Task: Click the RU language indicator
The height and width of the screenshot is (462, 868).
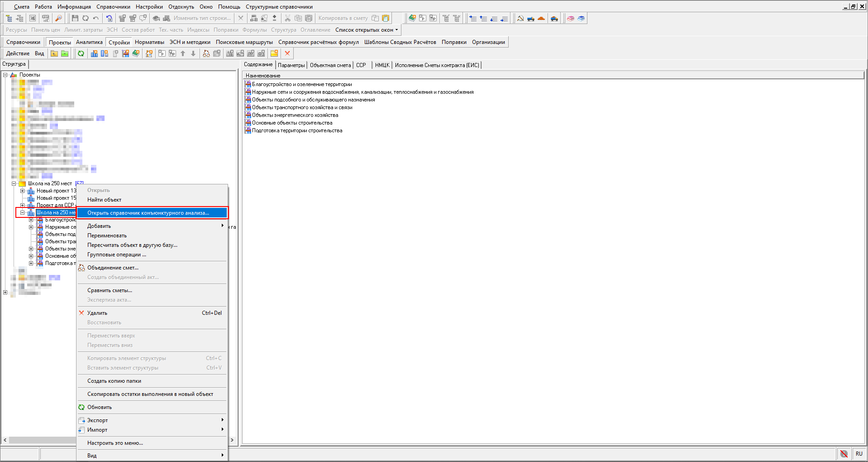Action: [x=859, y=453]
